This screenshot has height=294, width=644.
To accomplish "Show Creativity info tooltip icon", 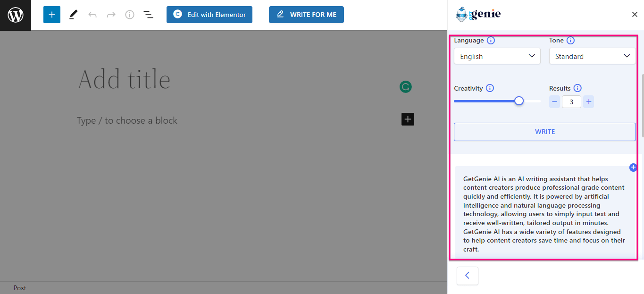I will tap(490, 88).
